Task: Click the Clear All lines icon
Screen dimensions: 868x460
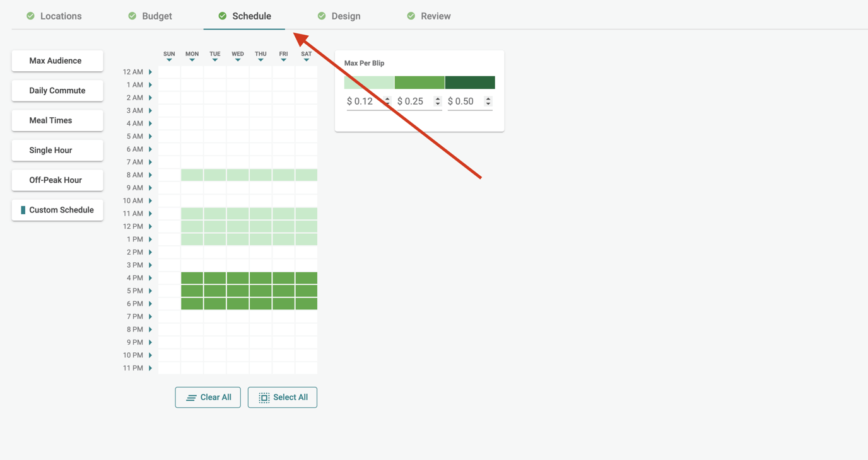Action: tap(191, 397)
